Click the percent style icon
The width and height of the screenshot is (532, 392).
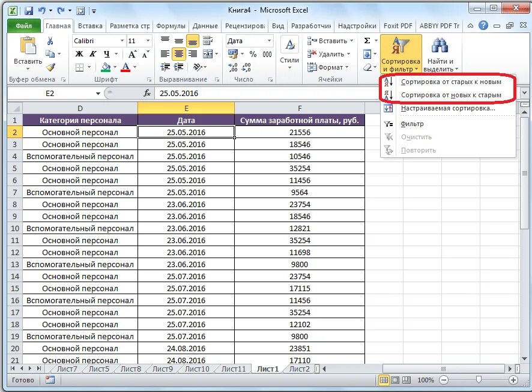253,54
